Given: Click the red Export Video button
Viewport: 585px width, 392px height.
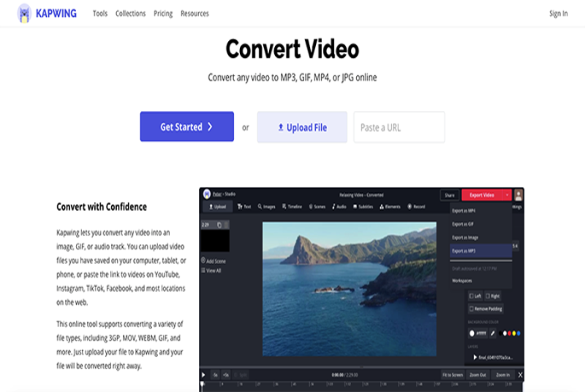Looking at the screenshot, I should tap(482, 195).
